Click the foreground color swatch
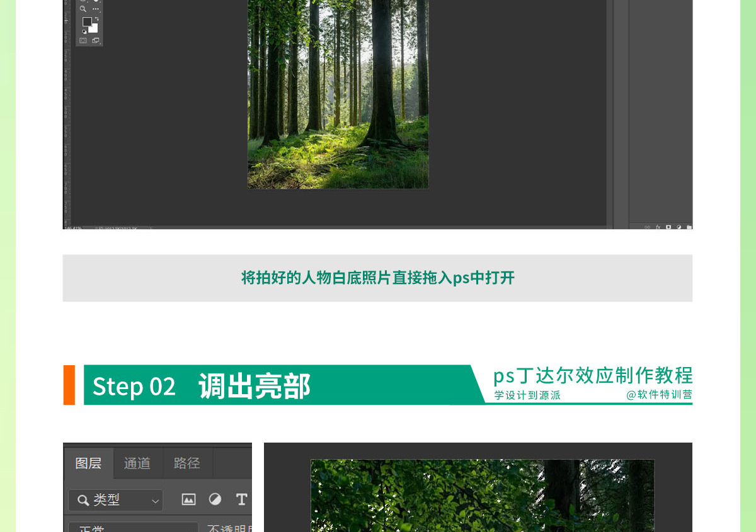This screenshot has width=756, height=532. click(87, 22)
